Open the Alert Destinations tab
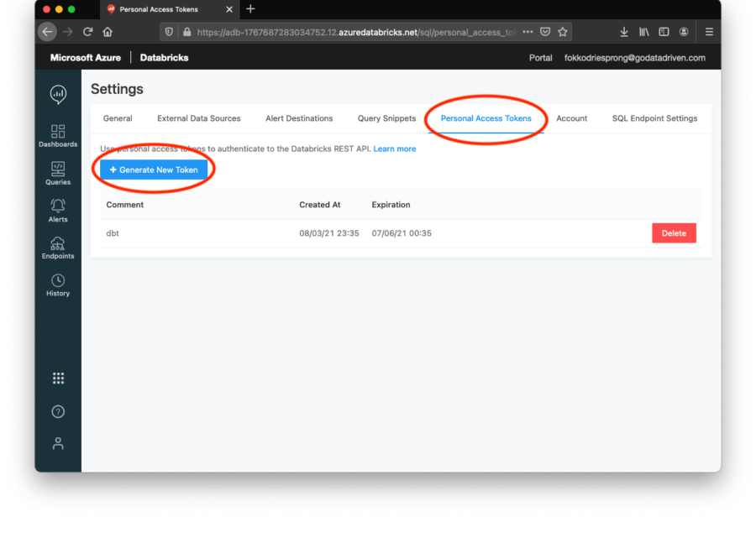756x543 pixels. tap(299, 118)
